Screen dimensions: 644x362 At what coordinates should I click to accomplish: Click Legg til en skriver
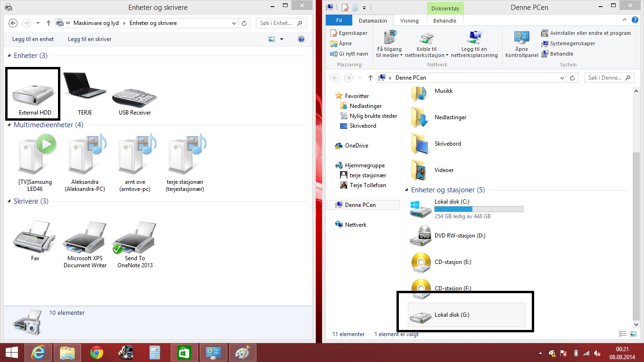pos(90,39)
